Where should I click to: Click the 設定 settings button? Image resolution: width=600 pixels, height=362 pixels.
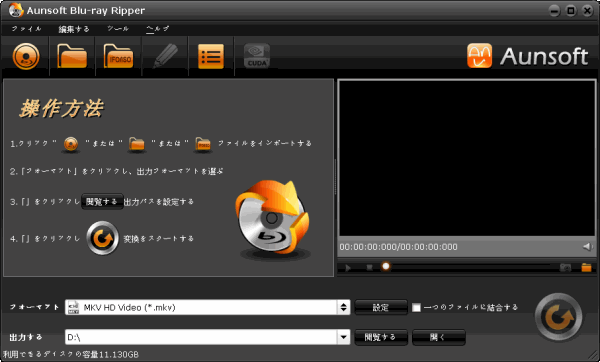point(381,307)
